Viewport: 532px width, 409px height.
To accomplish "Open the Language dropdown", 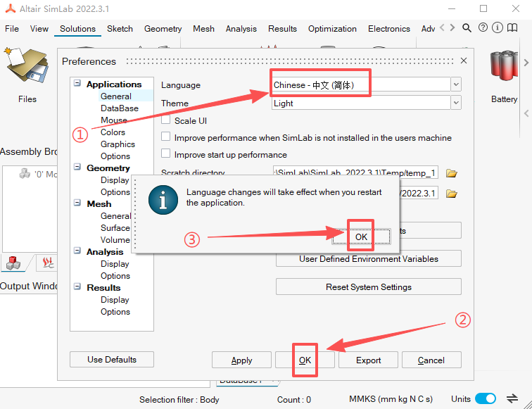I will pyautogui.click(x=456, y=84).
